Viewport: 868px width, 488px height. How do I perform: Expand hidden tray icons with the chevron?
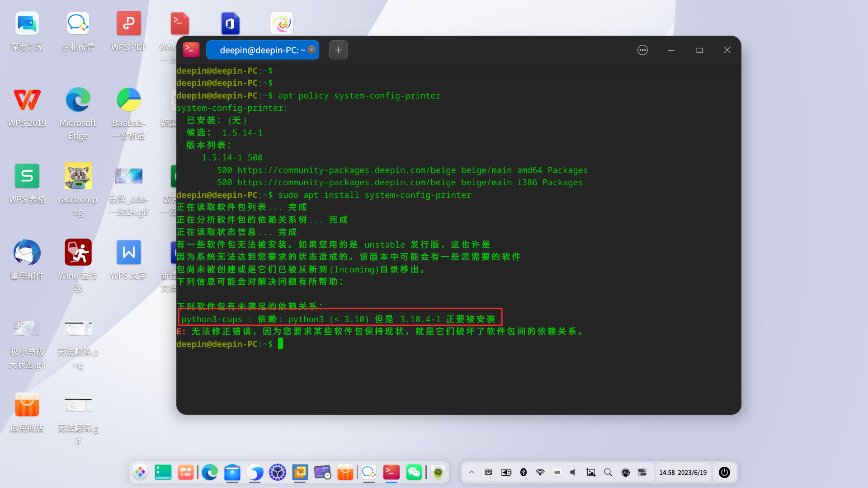tap(472, 472)
